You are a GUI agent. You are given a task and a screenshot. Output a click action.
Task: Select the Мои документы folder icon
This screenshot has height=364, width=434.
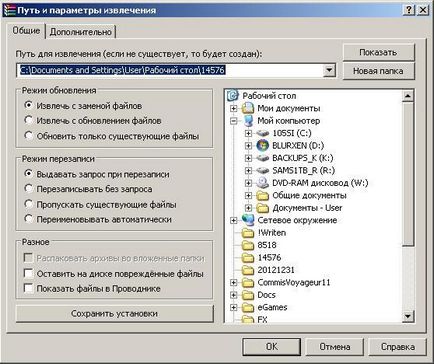248,108
